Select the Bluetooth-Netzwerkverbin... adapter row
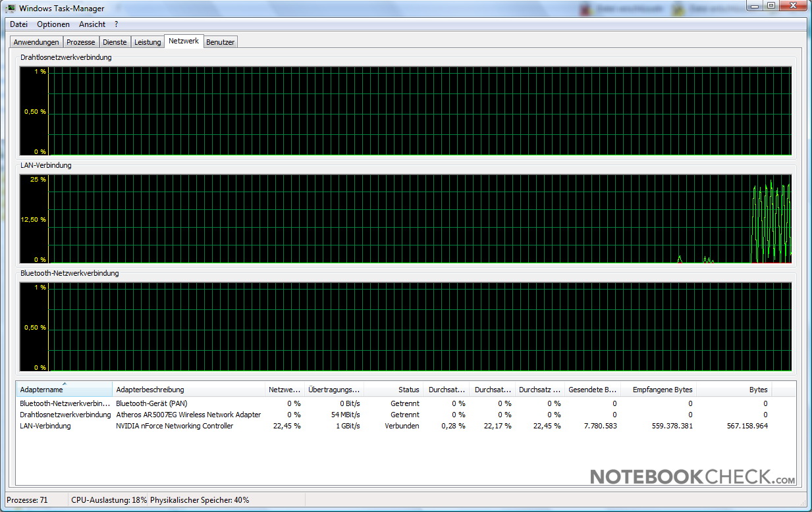Image resolution: width=812 pixels, height=512 pixels. click(x=394, y=403)
